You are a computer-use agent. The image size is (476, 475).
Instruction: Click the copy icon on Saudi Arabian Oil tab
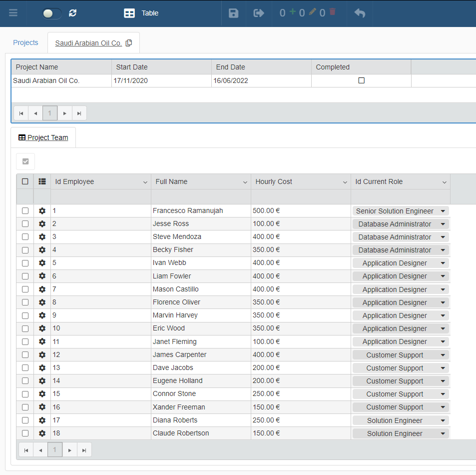tap(129, 43)
